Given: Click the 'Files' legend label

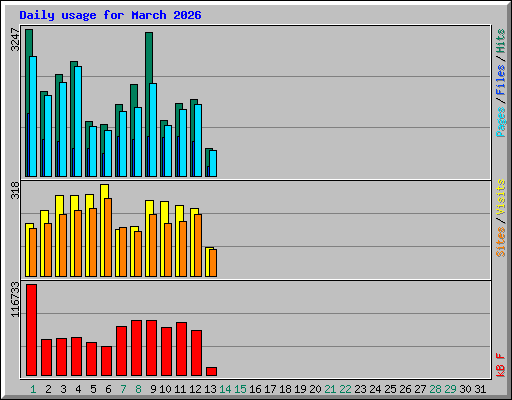Looking at the screenshot, I should (x=500, y=79).
